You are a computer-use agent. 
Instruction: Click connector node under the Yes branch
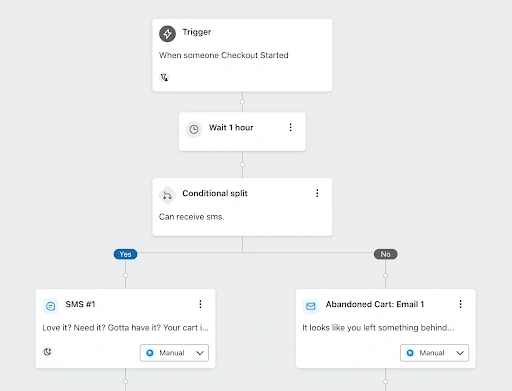click(125, 275)
